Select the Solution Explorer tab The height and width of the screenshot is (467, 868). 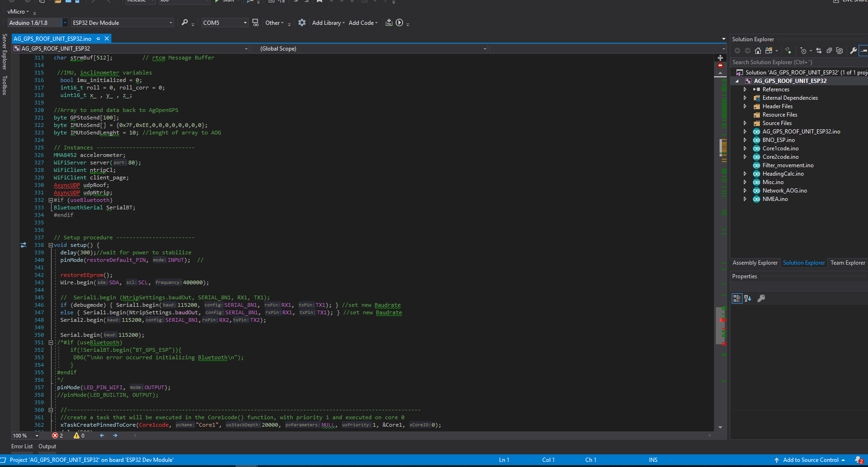point(804,263)
